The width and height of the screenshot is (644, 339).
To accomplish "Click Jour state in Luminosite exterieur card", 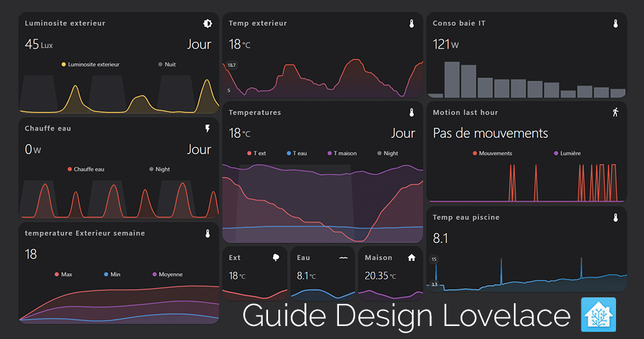I will (199, 44).
